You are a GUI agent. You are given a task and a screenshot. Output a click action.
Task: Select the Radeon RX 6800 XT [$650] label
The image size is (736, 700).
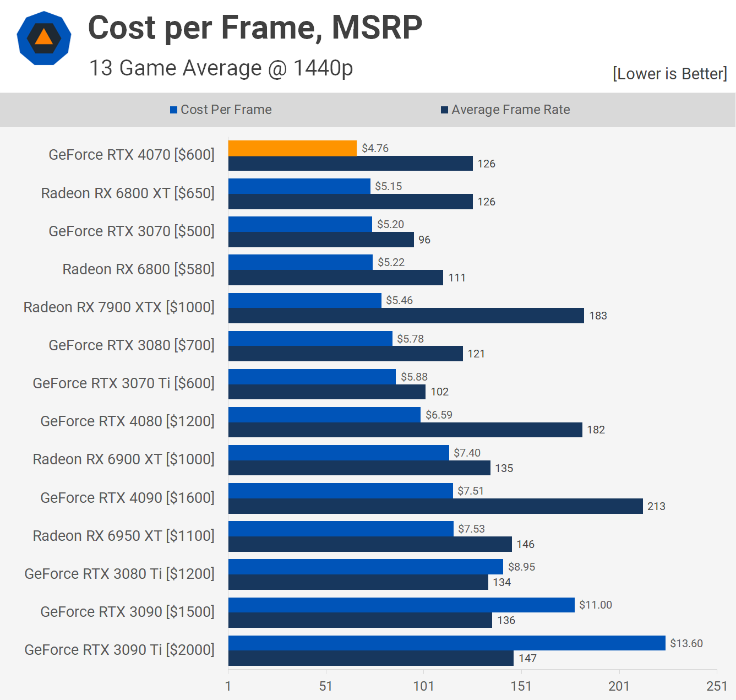coord(128,193)
